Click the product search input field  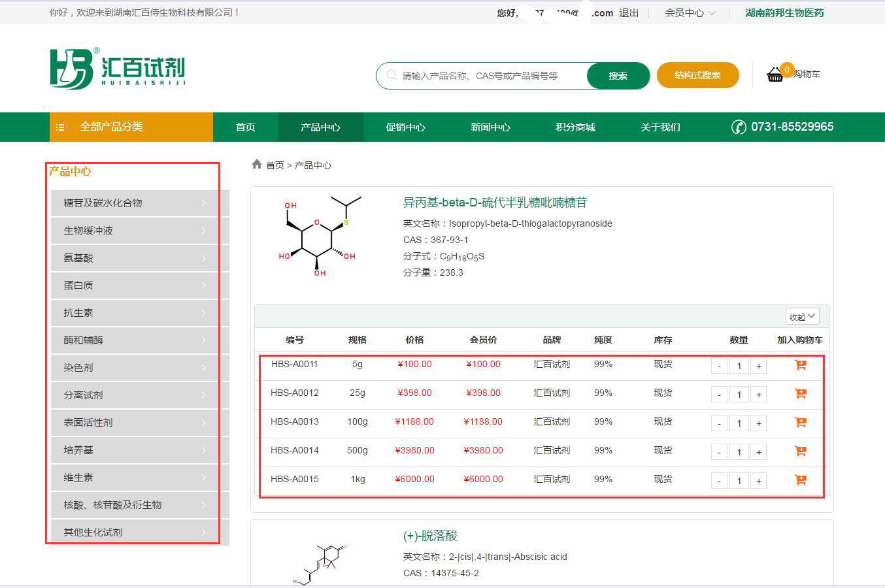[x=490, y=76]
